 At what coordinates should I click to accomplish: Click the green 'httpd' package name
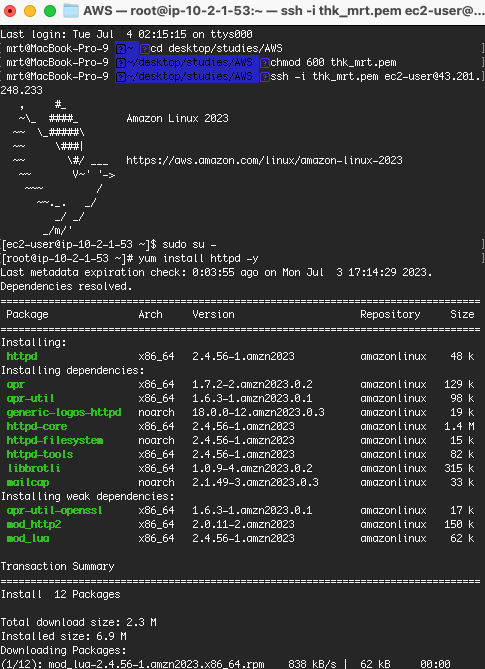tap(22, 356)
